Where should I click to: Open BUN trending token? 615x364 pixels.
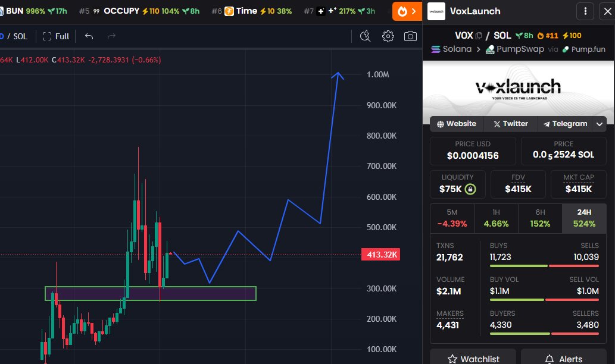[x=33, y=11]
